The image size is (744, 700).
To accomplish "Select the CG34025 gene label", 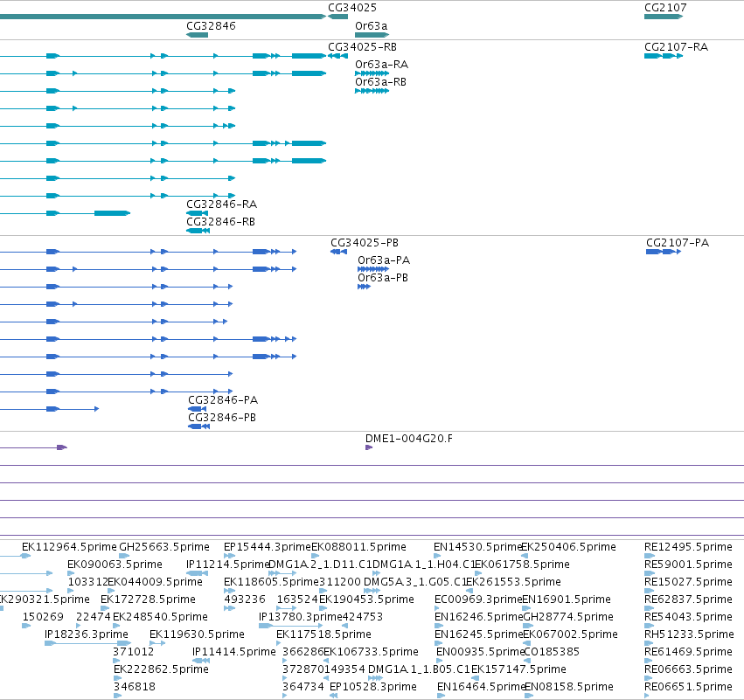I will [x=352, y=8].
